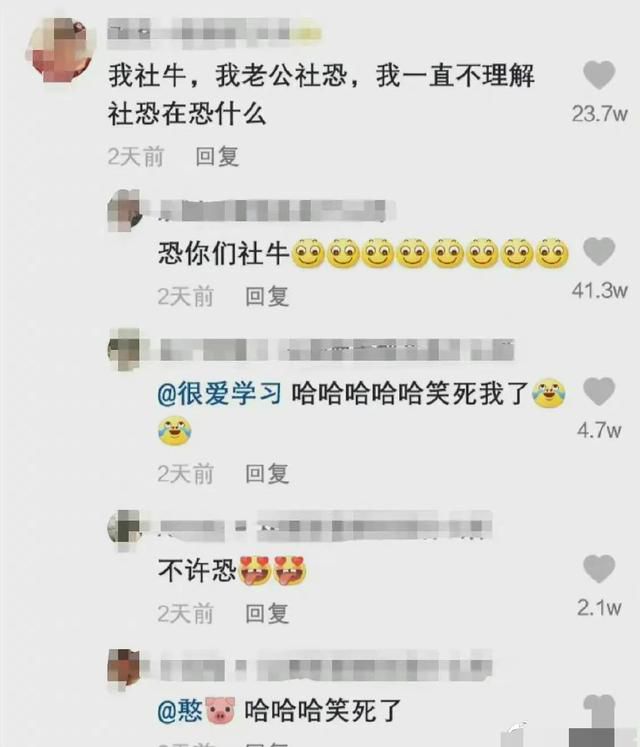
Task: Tap heart on comment with 4.7w likes
Action: 599,391
